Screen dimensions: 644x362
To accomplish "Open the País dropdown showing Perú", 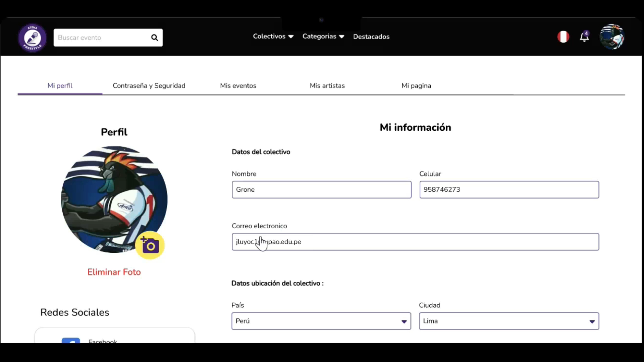I will [321, 321].
